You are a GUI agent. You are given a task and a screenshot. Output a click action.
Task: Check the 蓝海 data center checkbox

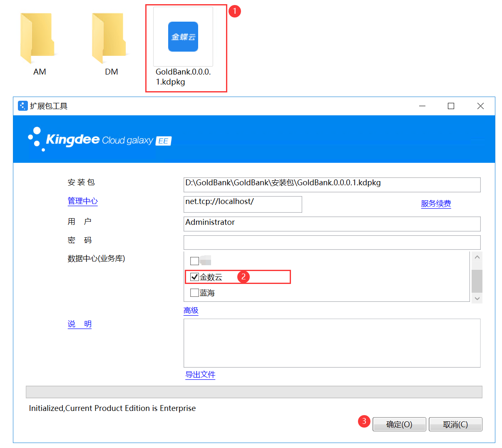tap(194, 293)
